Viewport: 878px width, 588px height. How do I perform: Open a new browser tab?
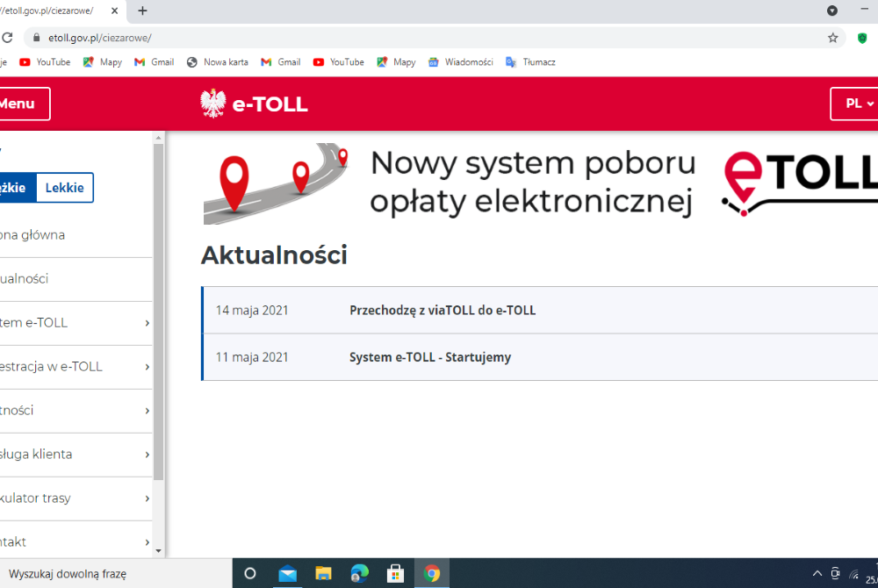(142, 11)
